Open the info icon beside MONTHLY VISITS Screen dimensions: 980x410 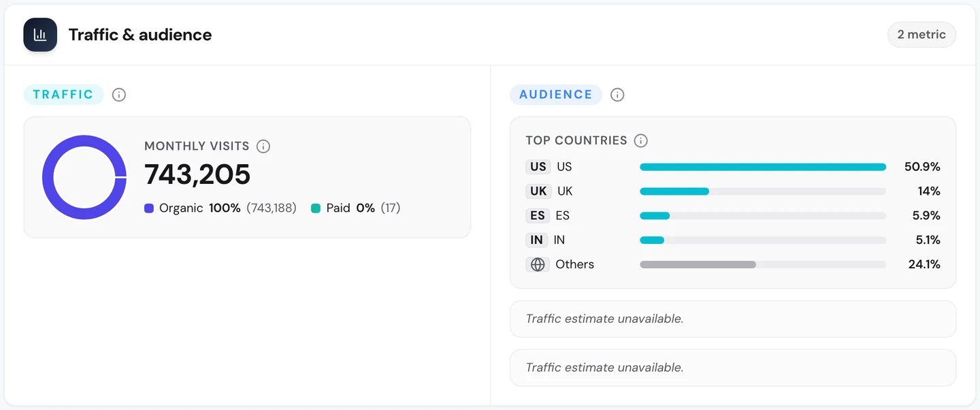pyautogui.click(x=263, y=146)
